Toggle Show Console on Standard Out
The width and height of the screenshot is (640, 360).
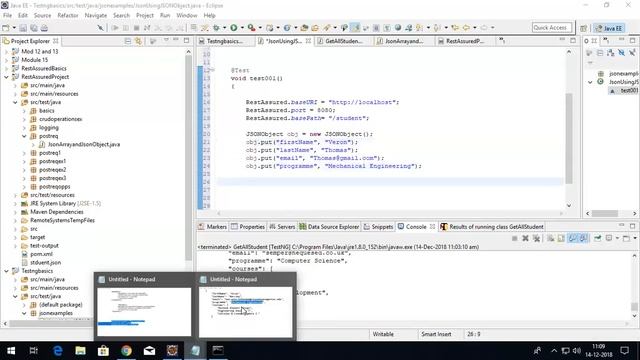572,238
